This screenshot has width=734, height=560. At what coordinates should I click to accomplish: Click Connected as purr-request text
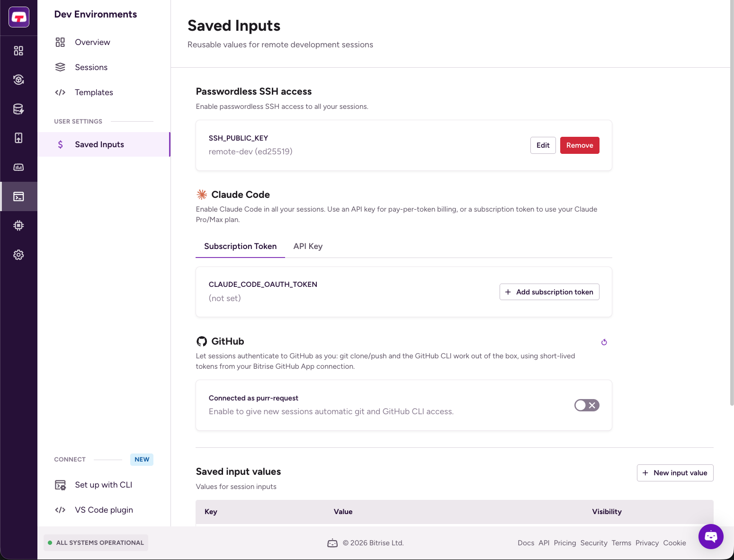(x=253, y=398)
